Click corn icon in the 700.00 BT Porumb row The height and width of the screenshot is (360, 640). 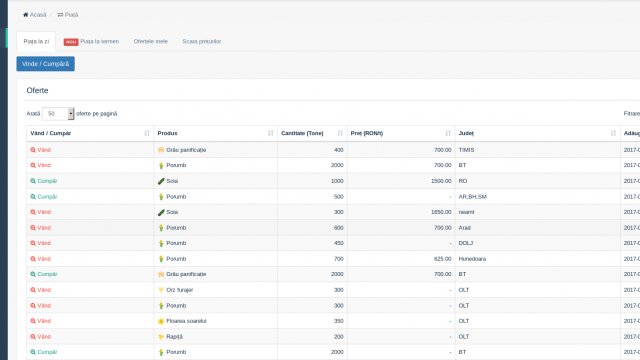tap(161, 165)
